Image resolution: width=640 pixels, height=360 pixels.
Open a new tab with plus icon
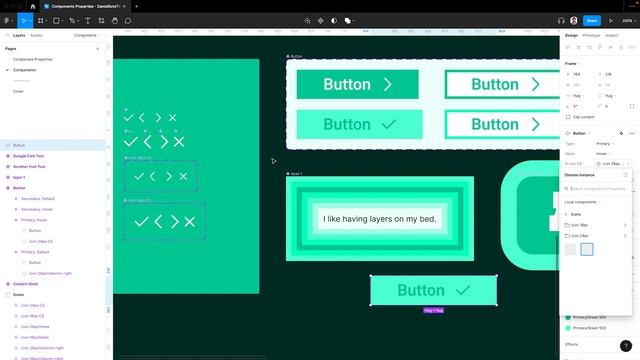(137, 6)
